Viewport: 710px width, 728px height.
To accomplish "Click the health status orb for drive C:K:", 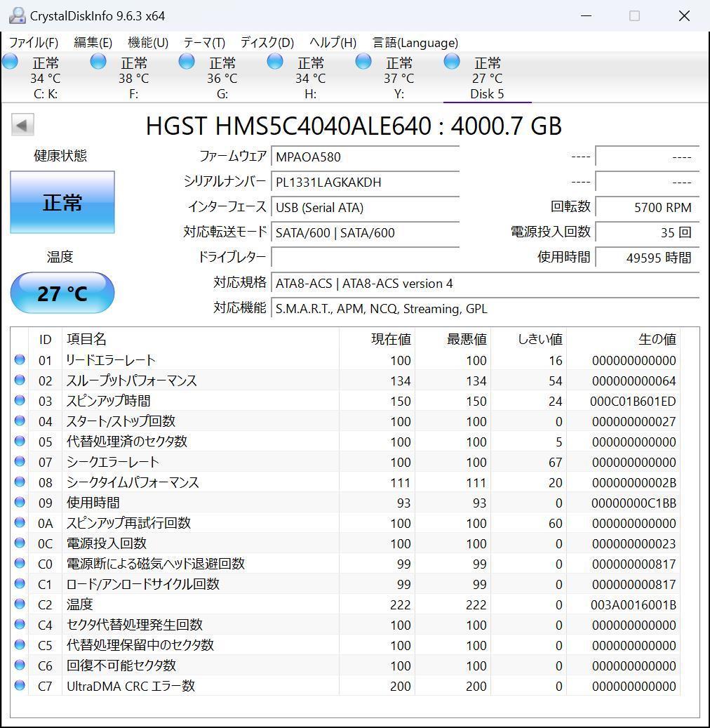I will 10,62.
